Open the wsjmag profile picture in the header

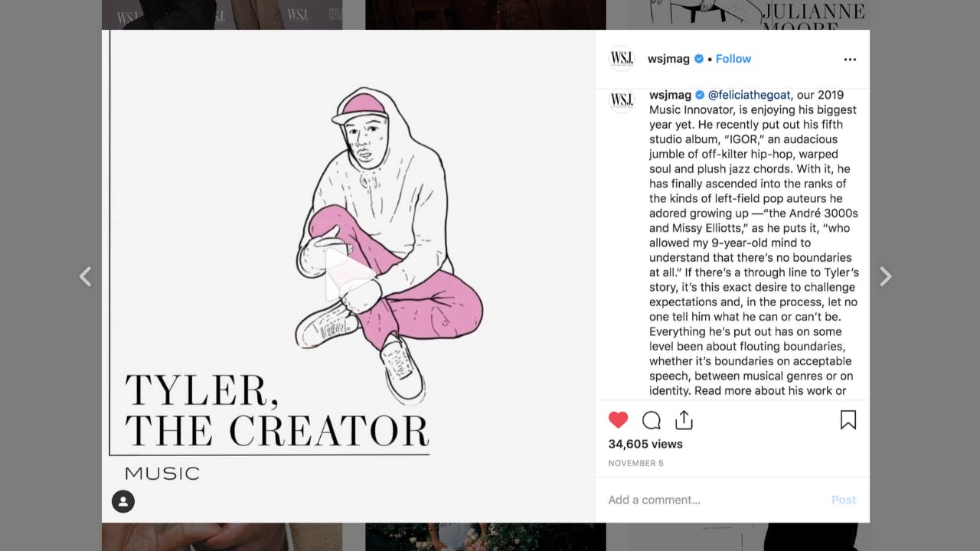622,59
